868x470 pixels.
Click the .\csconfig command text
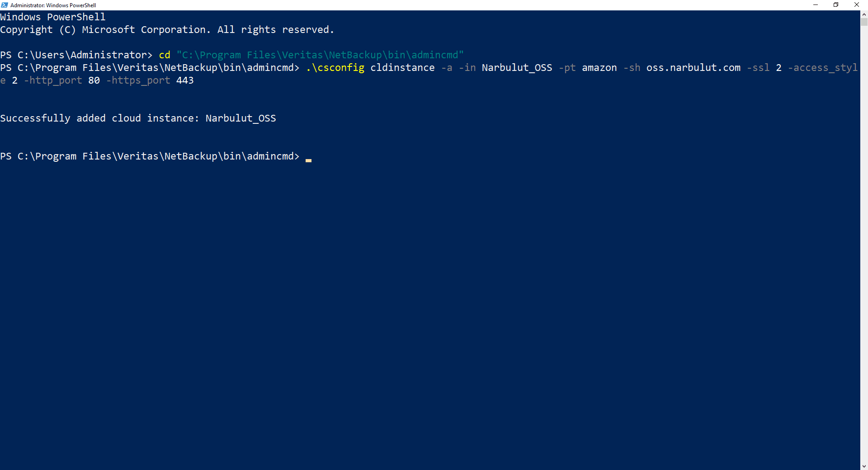click(335, 68)
